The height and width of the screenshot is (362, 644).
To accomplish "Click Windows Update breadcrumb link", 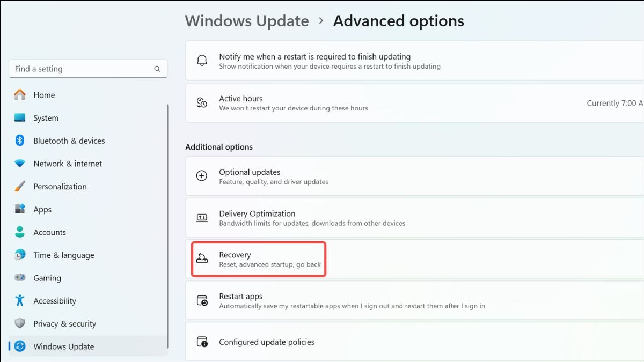I will (x=247, y=21).
